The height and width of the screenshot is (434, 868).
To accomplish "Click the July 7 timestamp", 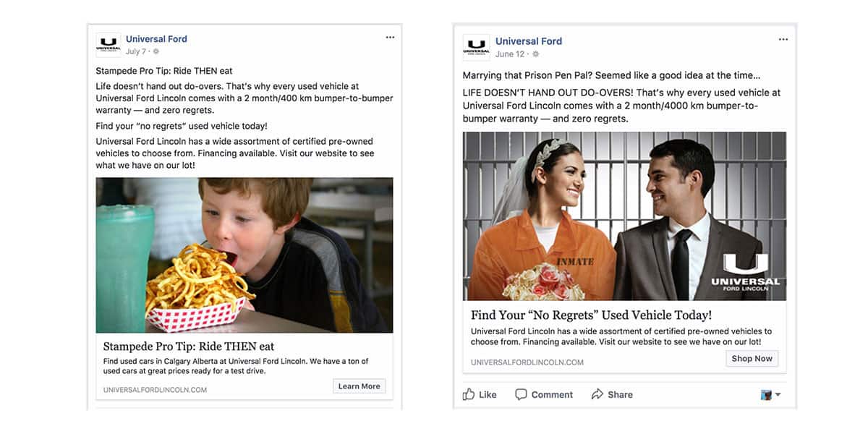I will point(137,51).
